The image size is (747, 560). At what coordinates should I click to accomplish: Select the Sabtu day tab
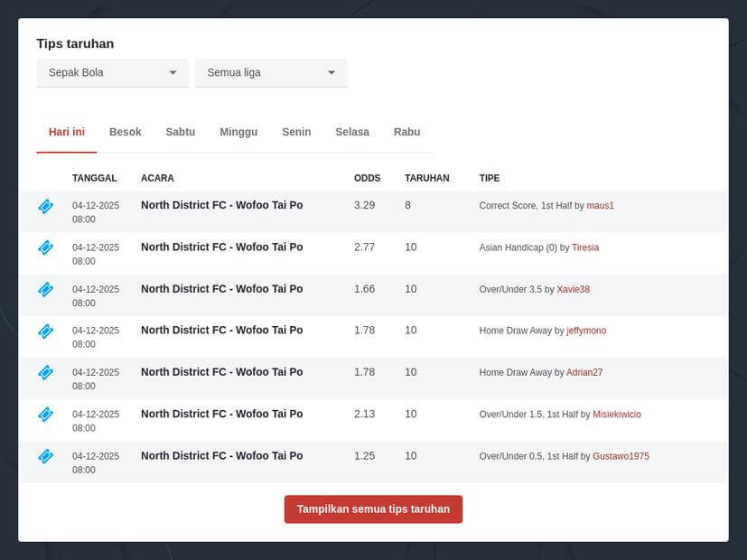(180, 132)
